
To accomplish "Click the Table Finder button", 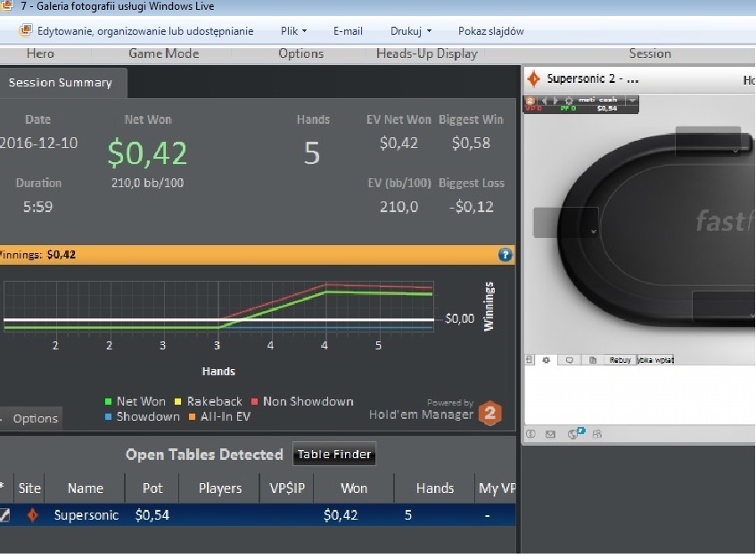I will click(334, 454).
